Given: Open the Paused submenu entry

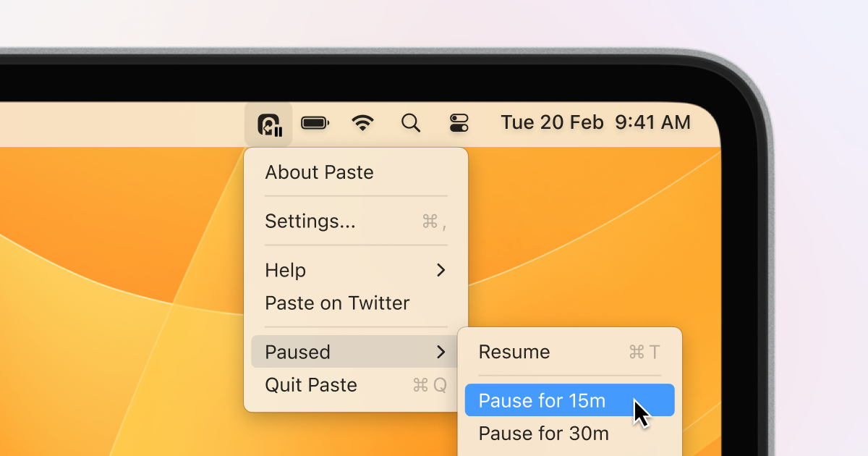Looking at the screenshot, I should tap(297, 352).
